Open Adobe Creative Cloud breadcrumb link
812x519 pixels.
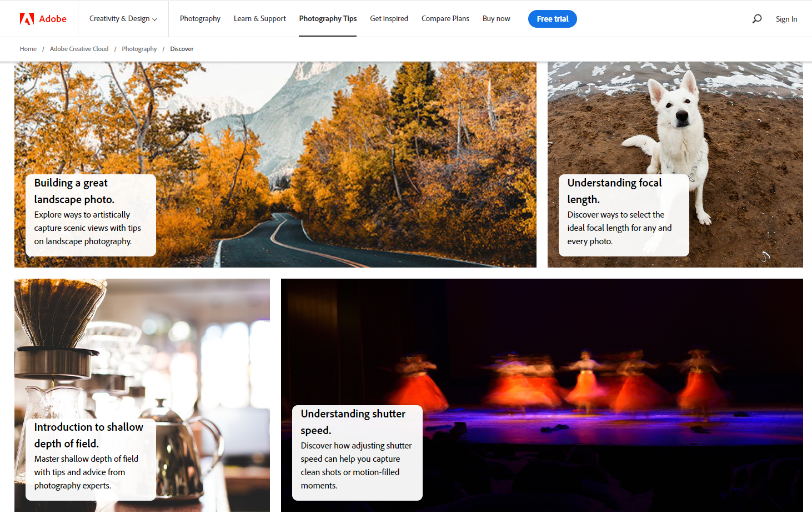(79, 49)
